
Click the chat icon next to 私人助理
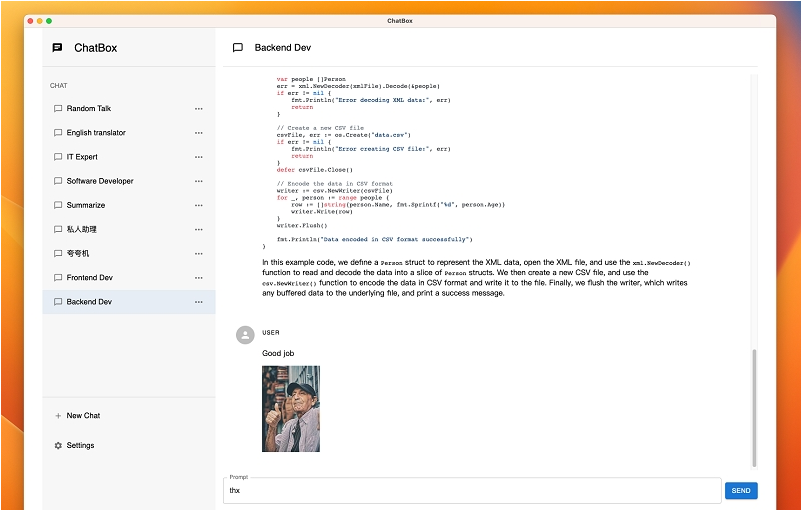(58, 229)
